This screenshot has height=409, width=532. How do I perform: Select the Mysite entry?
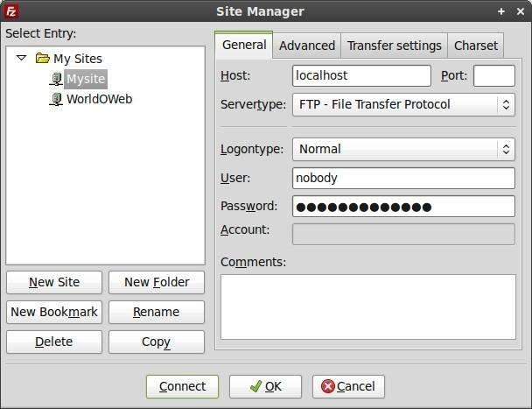[86, 79]
